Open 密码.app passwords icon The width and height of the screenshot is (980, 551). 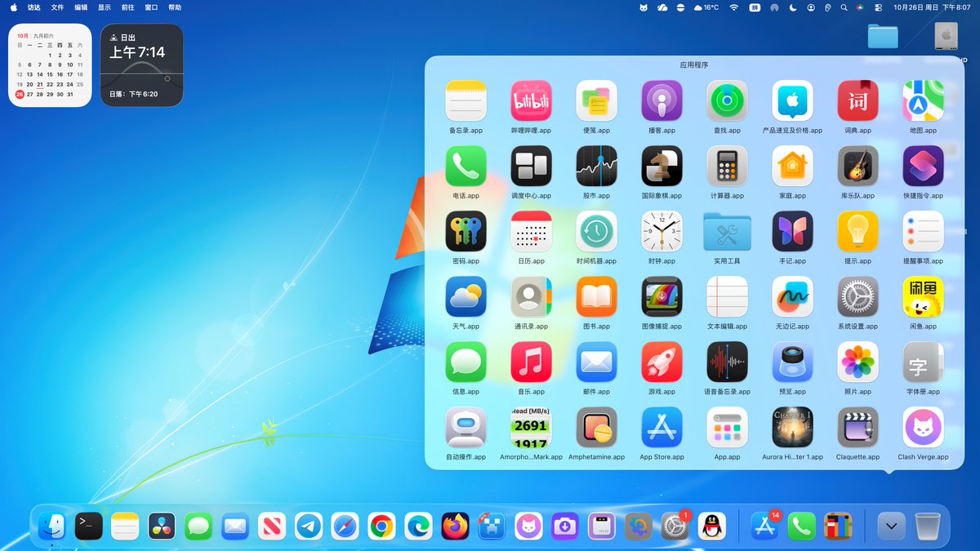pyautogui.click(x=465, y=231)
